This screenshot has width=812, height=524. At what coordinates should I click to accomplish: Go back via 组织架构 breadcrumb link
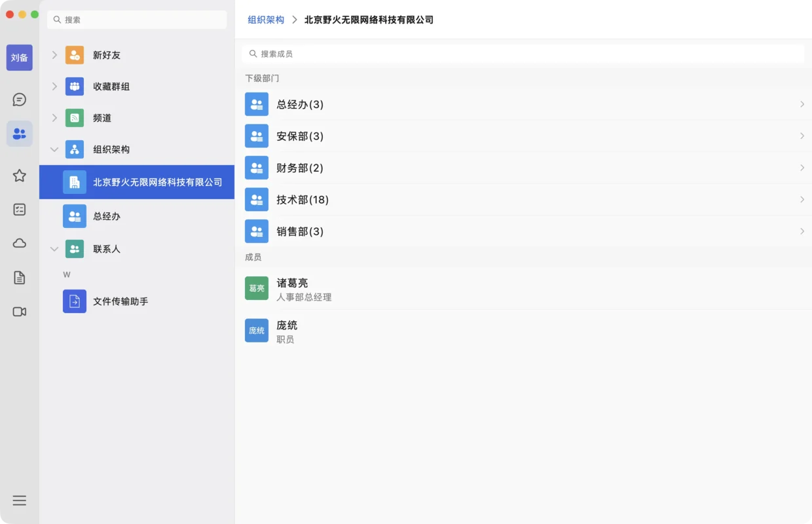266,20
